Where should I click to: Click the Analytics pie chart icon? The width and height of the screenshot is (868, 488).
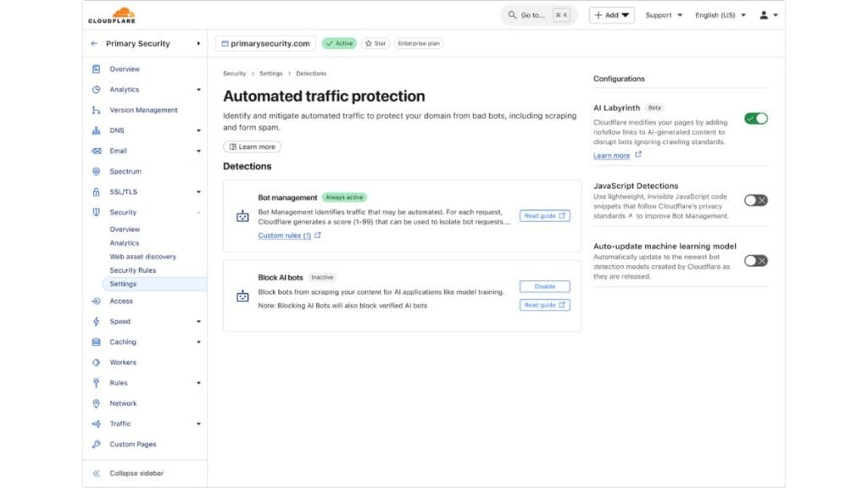[x=97, y=90]
